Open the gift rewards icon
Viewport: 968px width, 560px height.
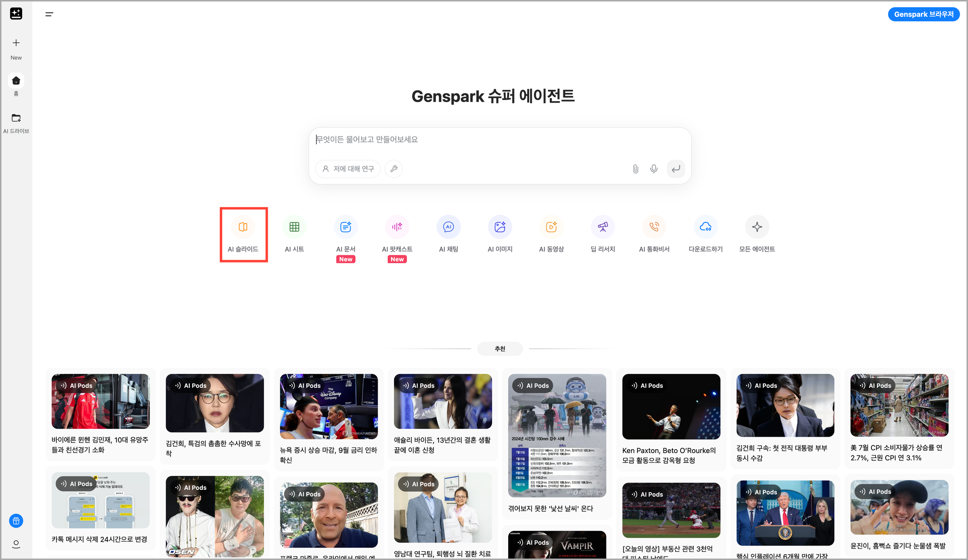point(16,521)
